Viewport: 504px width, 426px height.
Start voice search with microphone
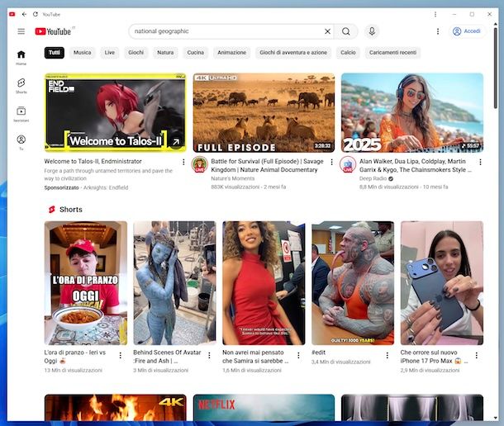tap(372, 31)
